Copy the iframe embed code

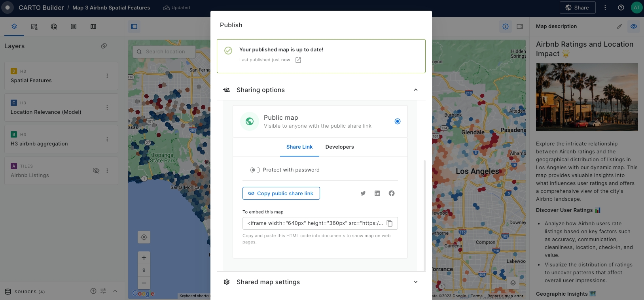(x=390, y=223)
